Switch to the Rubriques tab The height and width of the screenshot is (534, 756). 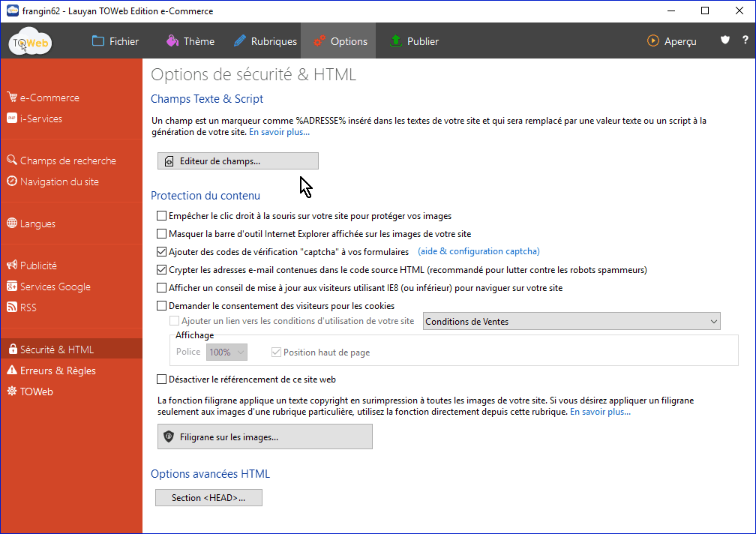265,41
